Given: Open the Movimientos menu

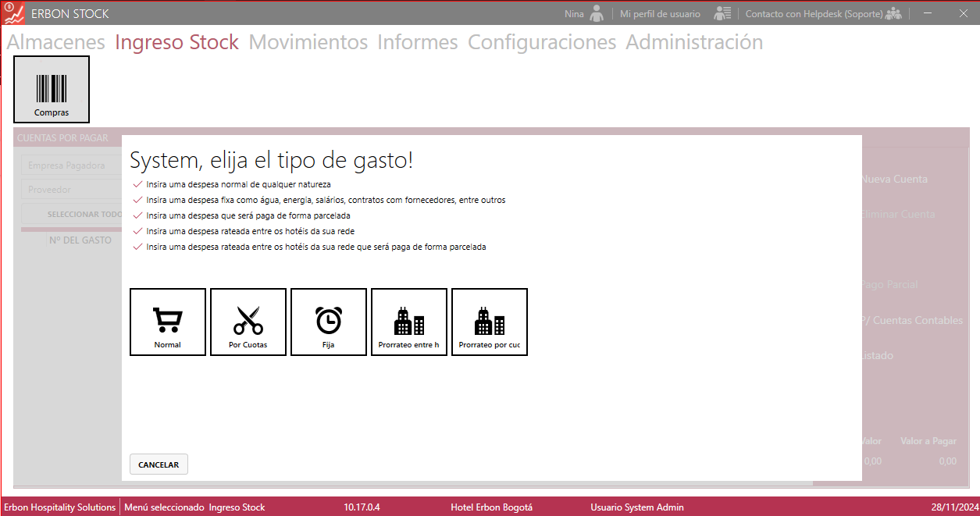Looking at the screenshot, I should pyautogui.click(x=308, y=42).
